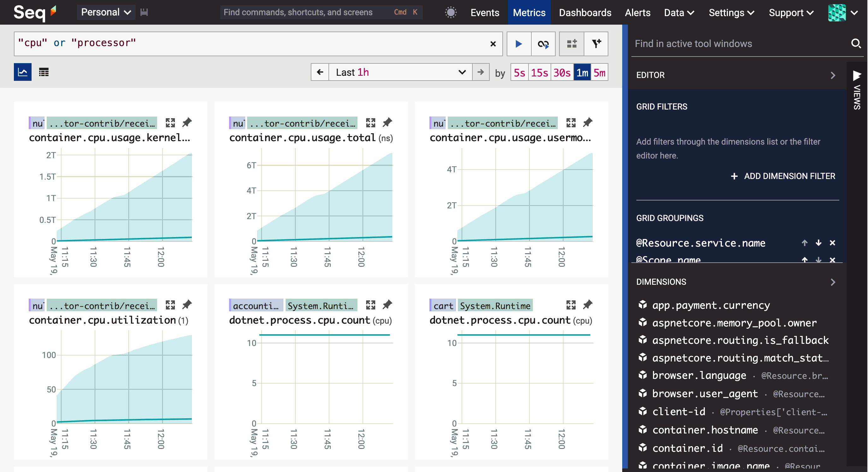The image size is (868, 472).
Task: Run the query with play button
Action: (x=519, y=44)
